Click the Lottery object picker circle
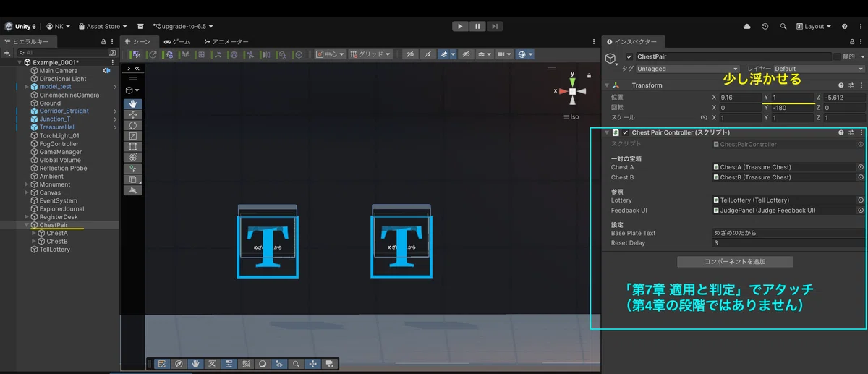This screenshot has width=868, height=374. 861,200
